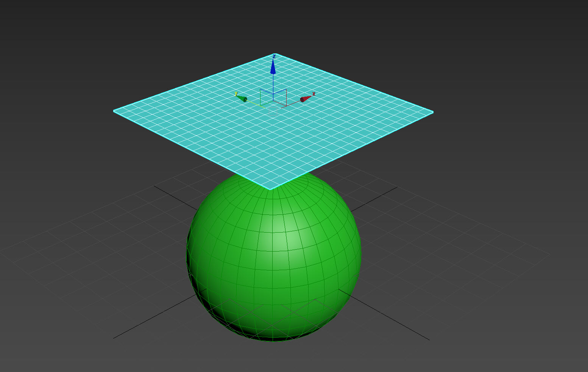The image size is (588, 372).
Task: Click the red X-axis arrow of the gizmo
Action: 306,99
